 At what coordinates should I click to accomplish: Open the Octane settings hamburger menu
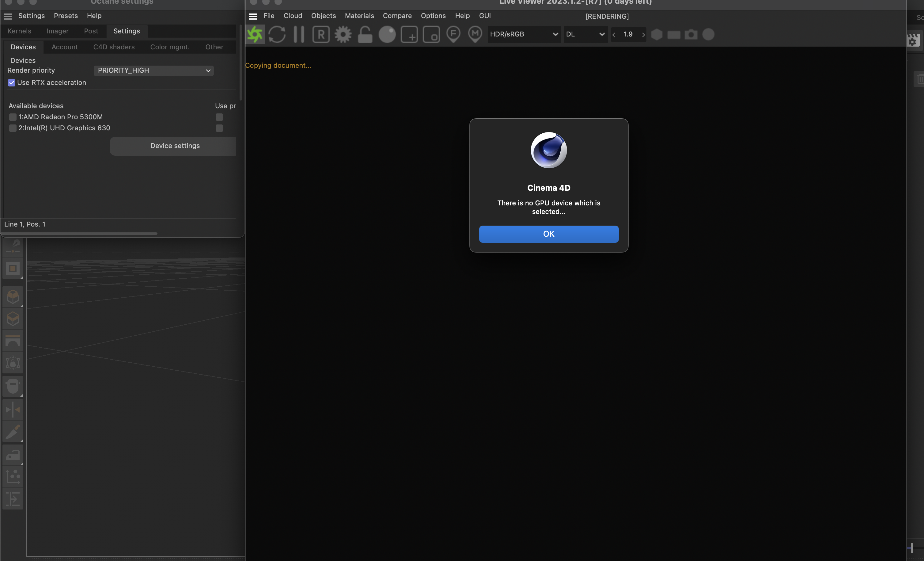[8, 16]
